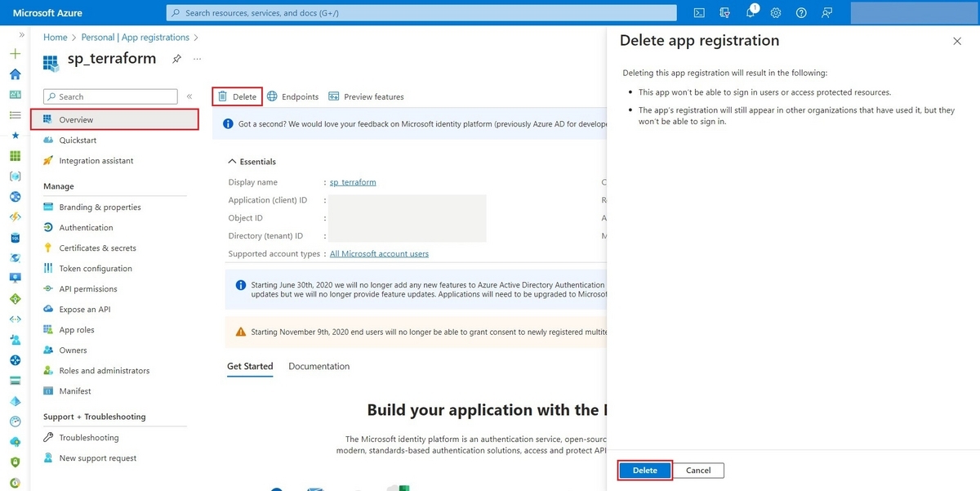
Task: Open All Microsoft account users link
Action: [x=379, y=253]
